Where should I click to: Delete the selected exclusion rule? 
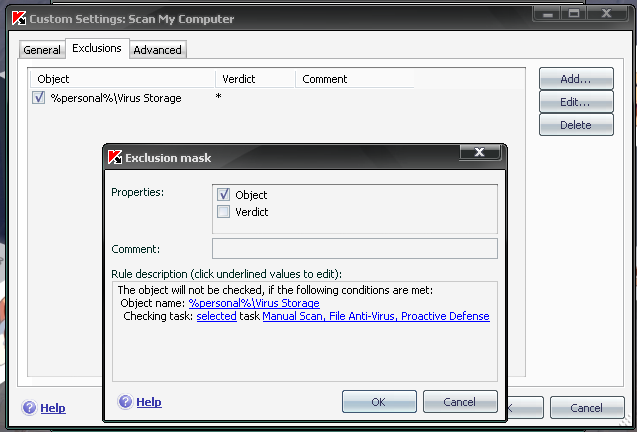pos(575,125)
